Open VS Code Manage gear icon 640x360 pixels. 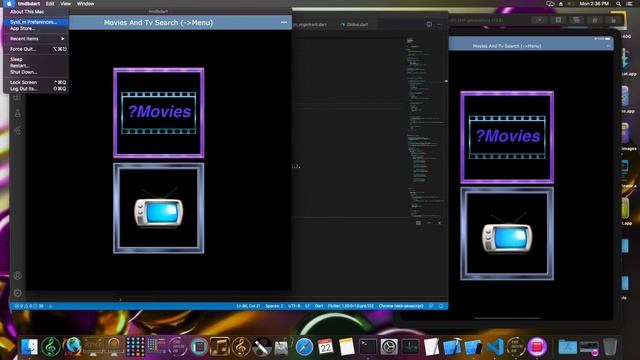click(x=18, y=293)
